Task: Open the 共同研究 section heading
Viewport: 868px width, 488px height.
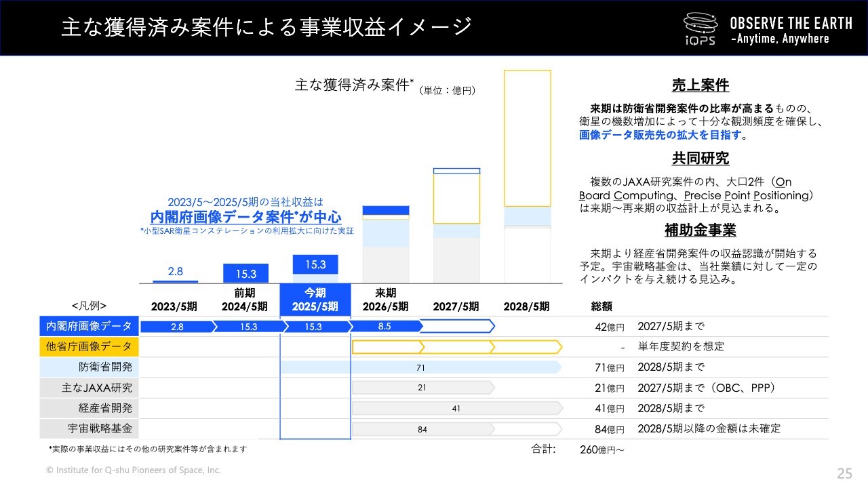Action: 700,159
